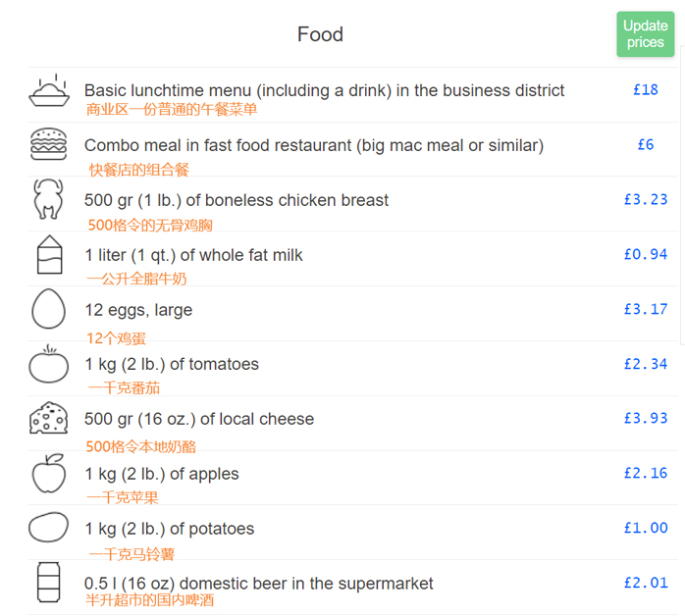Image resolution: width=685 pixels, height=616 pixels.
Task: Click the tomato icon
Action: point(48,365)
